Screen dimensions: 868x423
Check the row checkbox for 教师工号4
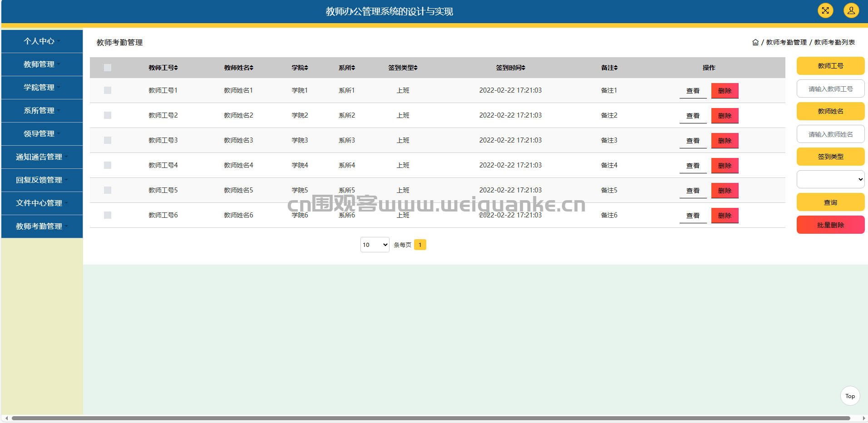pyautogui.click(x=108, y=165)
